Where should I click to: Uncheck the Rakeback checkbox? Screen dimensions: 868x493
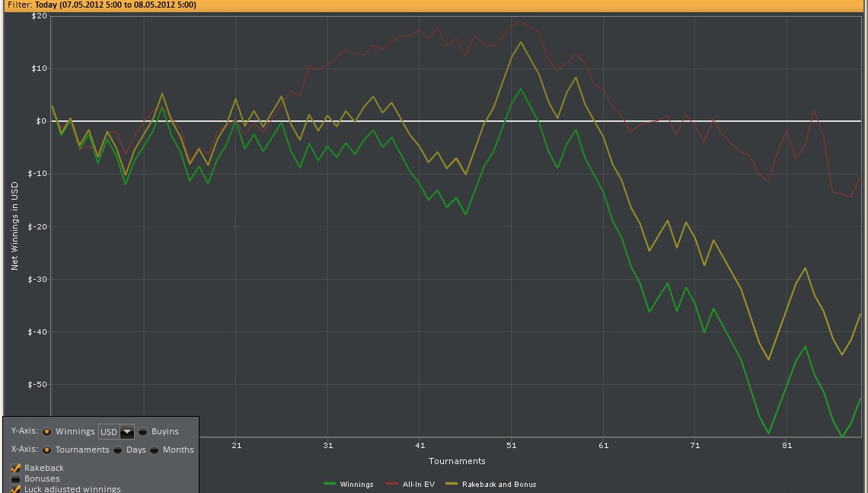[16, 468]
